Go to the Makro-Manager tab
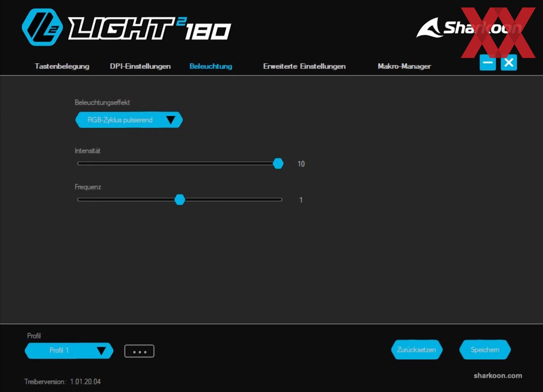Viewport: 543px width, 392px height. (404, 66)
